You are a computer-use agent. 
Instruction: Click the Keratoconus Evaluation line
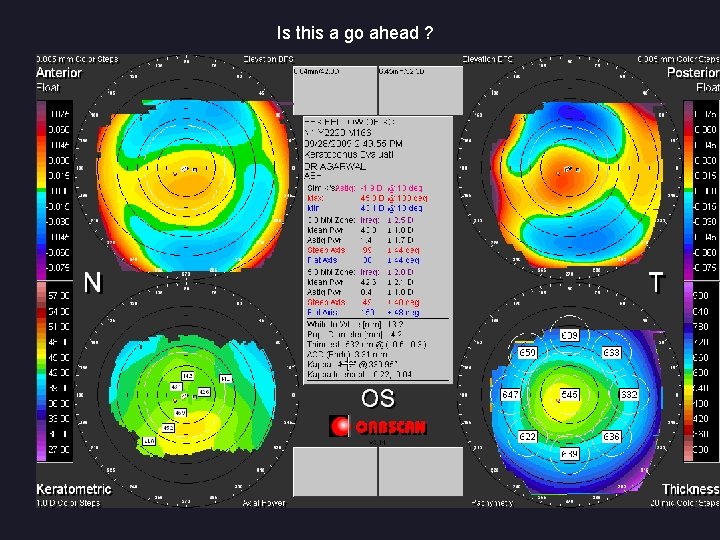(349, 155)
